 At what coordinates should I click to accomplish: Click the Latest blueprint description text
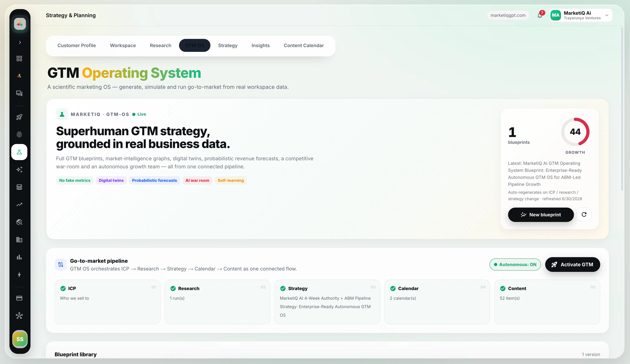click(545, 174)
